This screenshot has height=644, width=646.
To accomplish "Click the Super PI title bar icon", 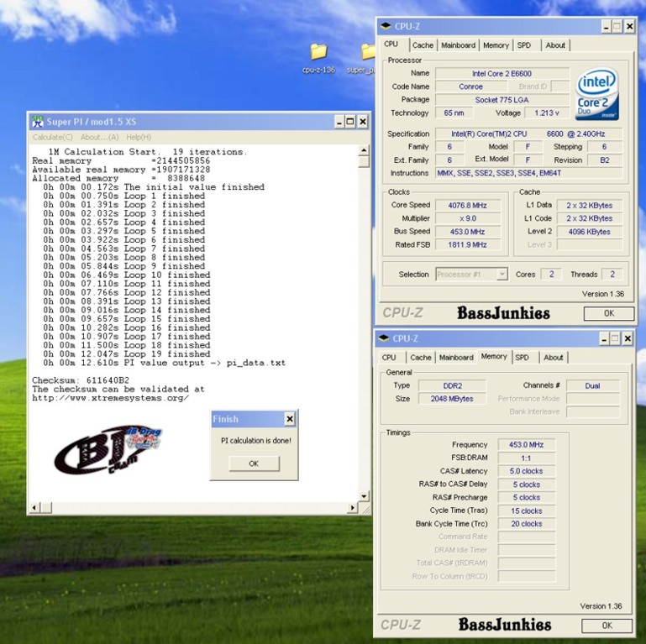I will pyautogui.click(x=38, y=122).
